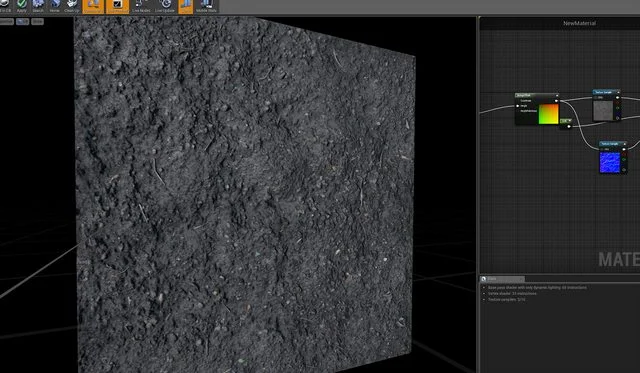Toggle the Stats toolbar button

186,6
